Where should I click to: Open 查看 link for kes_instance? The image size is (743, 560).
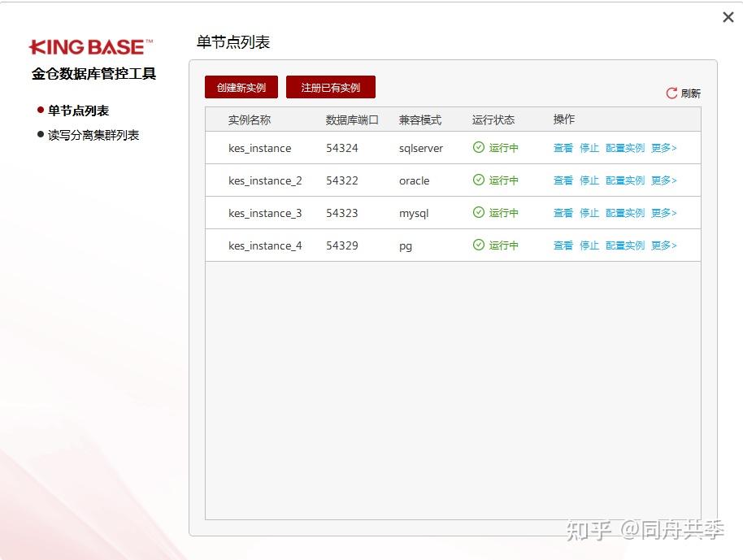pos(563,148)
